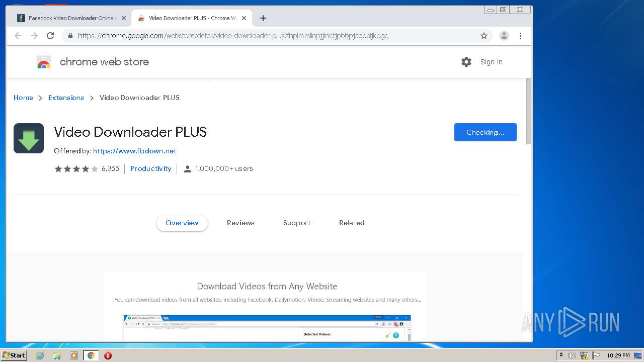
Task: Click the Sign in link
Action: [491, 62]
